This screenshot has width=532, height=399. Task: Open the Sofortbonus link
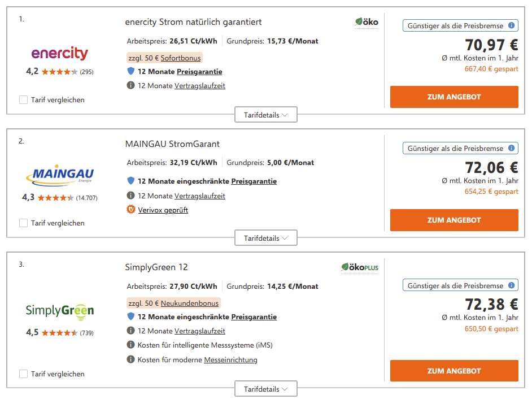click(181, 58)
